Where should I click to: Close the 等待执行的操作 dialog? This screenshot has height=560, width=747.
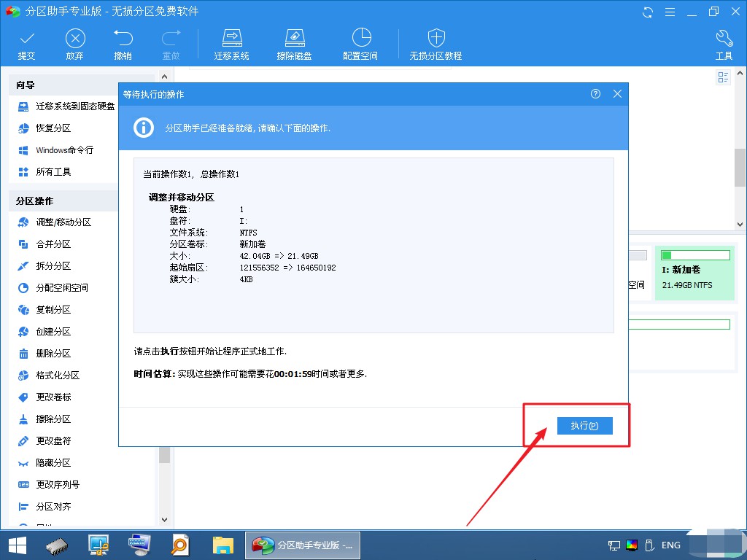[617, 94]
